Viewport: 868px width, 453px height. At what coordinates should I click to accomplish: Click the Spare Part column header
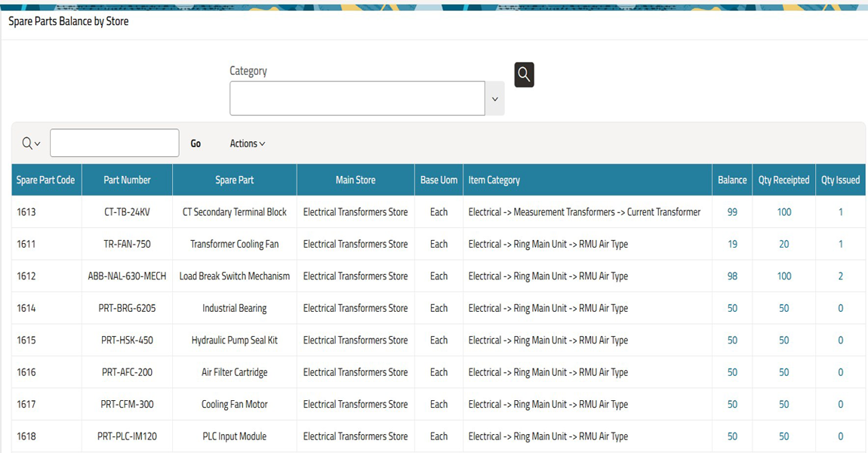tap(235, 180)
